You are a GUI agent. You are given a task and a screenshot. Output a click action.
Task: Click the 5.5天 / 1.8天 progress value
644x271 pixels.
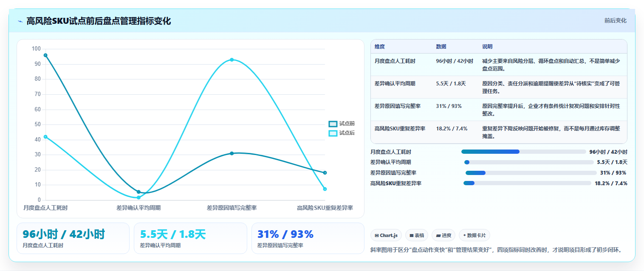pos(612,162)
